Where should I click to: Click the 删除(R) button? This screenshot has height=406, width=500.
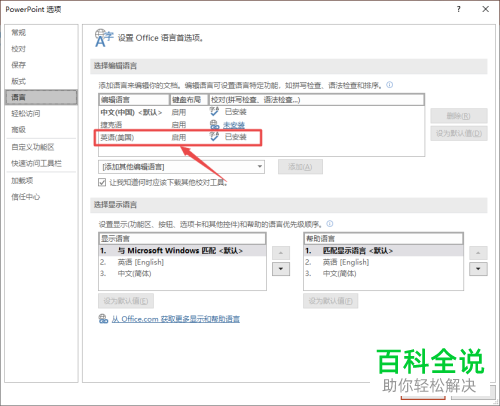[x=459, y=116]
